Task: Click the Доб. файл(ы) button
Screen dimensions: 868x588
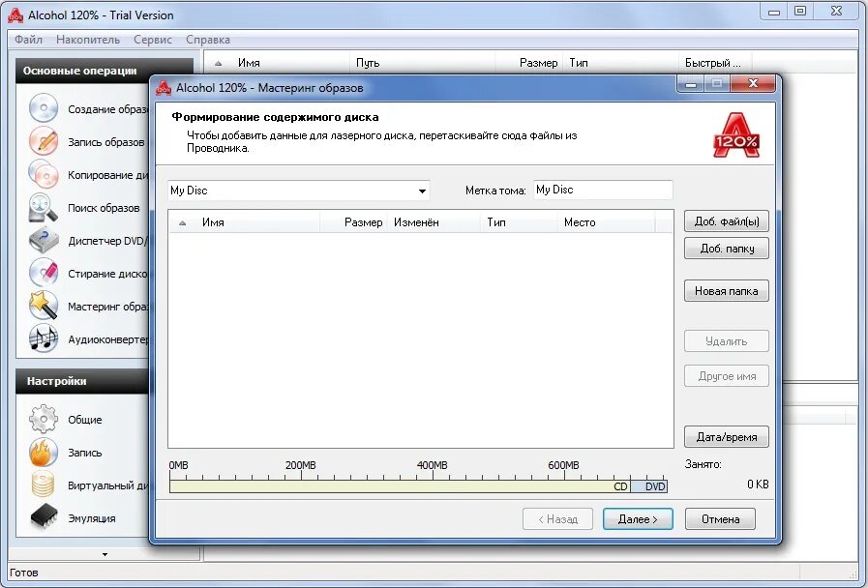Action: 727,221
